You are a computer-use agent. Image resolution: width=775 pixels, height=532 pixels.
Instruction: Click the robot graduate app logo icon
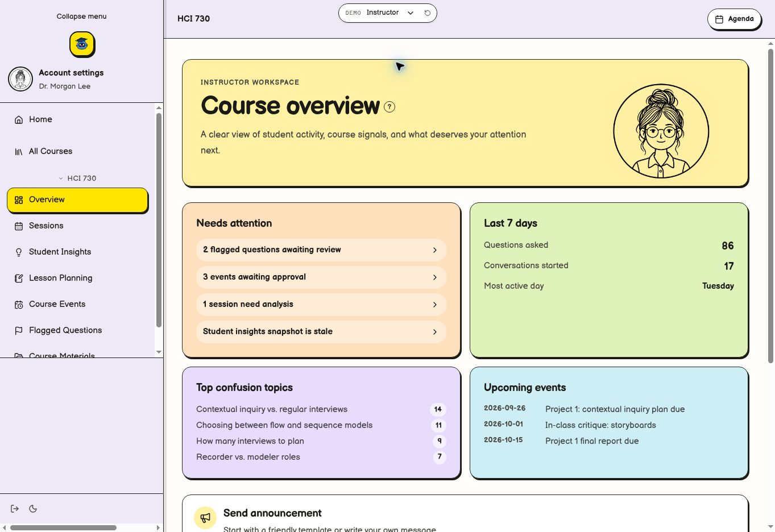82,44
